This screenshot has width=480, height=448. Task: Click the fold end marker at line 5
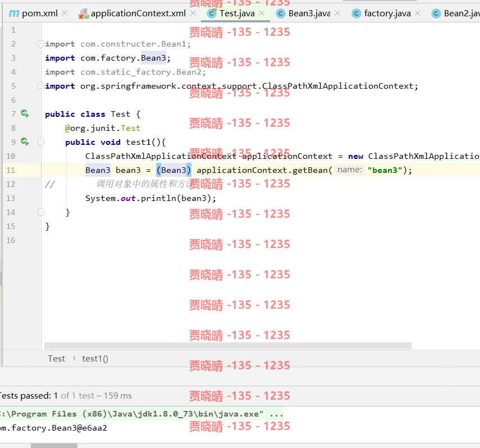[x=41, y=85]
